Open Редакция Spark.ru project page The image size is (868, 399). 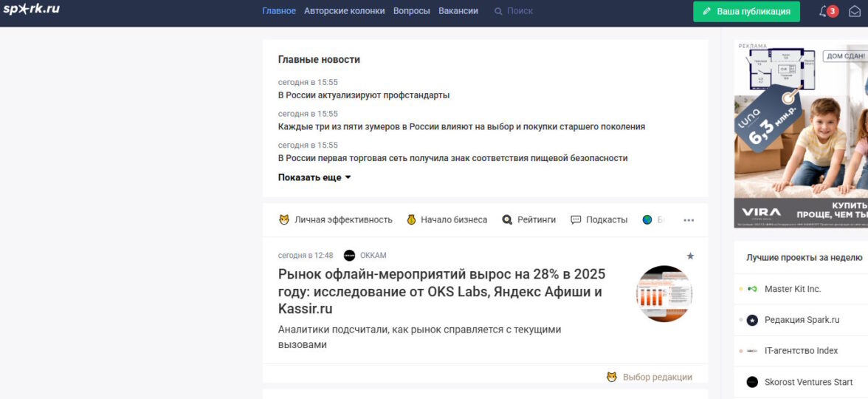(x=802, y=321)
